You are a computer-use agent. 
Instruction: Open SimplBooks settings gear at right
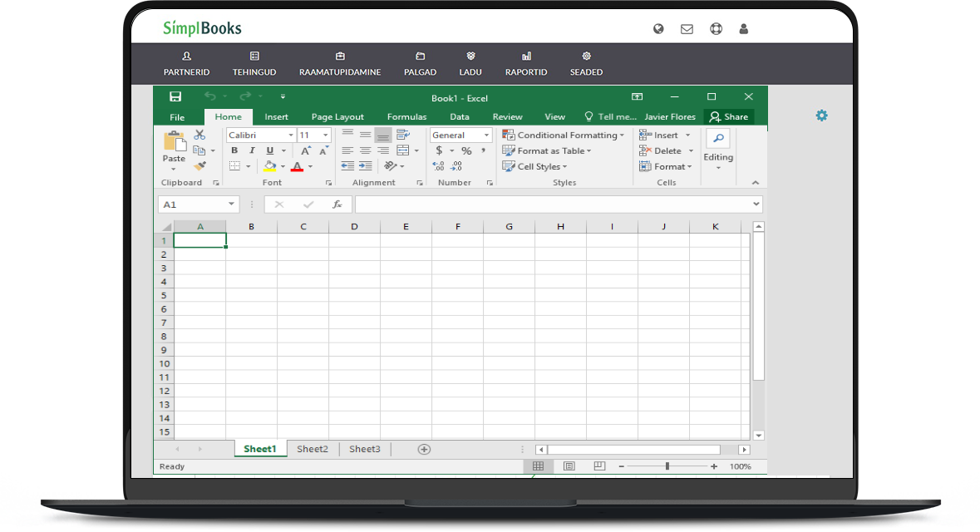tap(822, 116)
